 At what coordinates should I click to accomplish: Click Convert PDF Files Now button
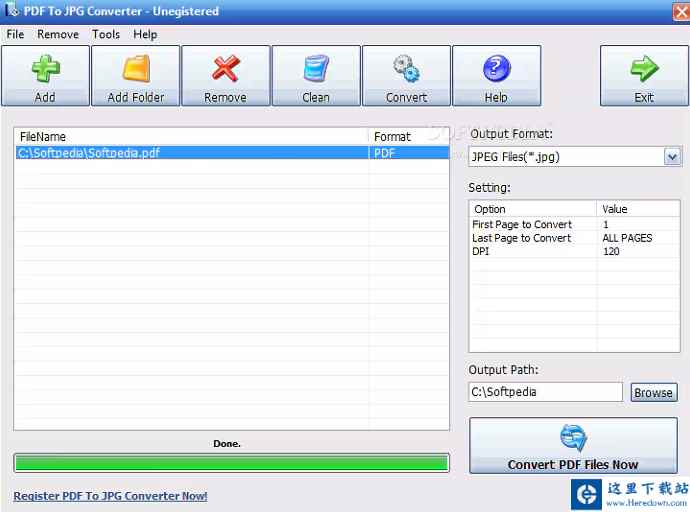click(x=573, y=445)
